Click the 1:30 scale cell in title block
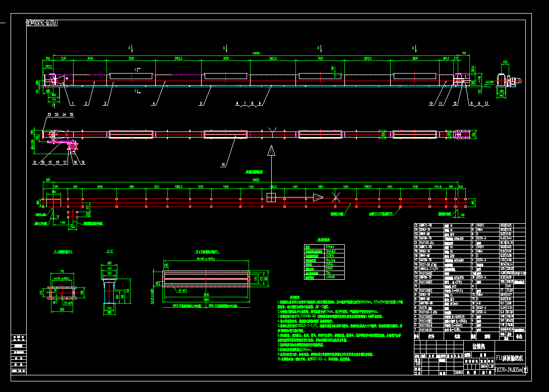Screen dimensions: 549x392 pos(491,366)
